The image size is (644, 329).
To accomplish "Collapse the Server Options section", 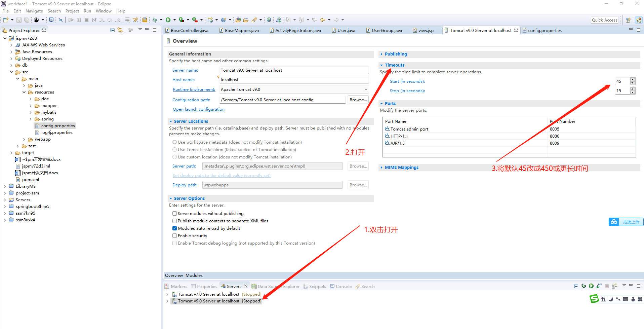I will [x=170, y=198].
